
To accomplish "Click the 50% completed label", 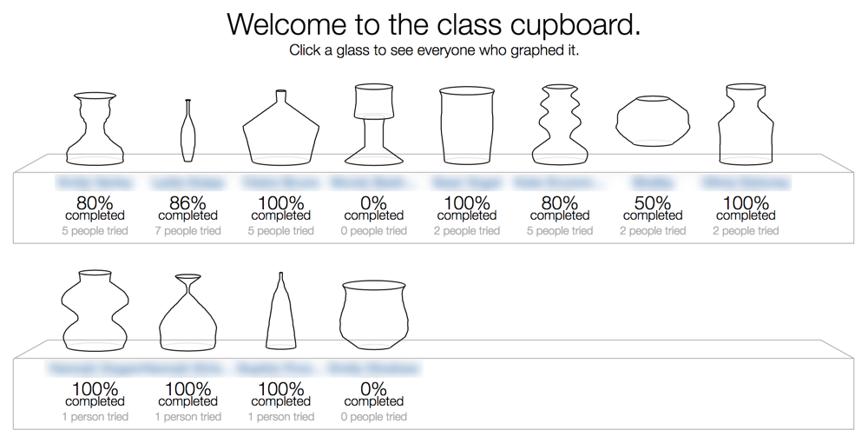I will coord(652,208).
